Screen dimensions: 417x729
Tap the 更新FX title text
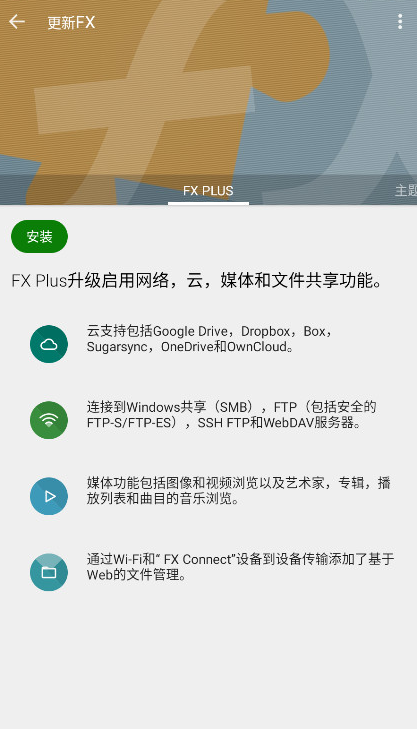point(71,22)
